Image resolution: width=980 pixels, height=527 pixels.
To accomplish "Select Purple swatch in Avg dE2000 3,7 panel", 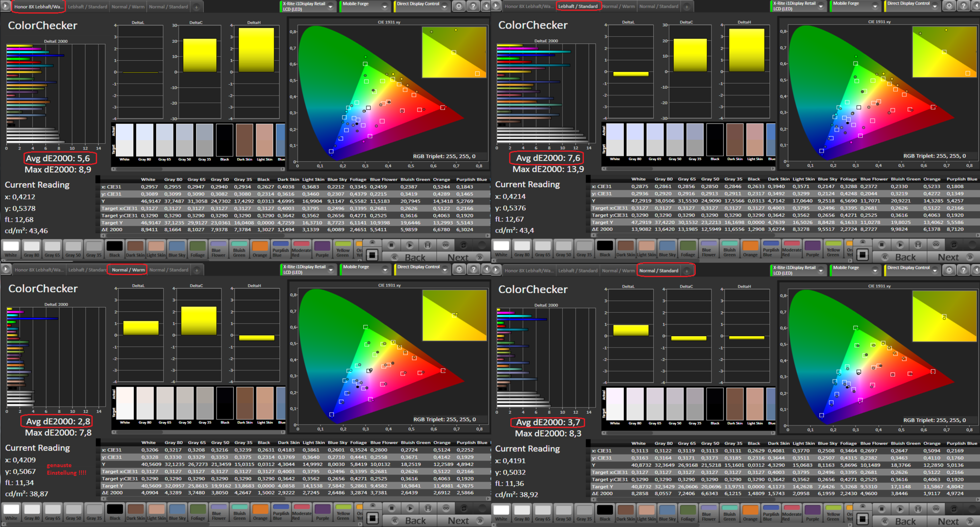I will 812,513.
